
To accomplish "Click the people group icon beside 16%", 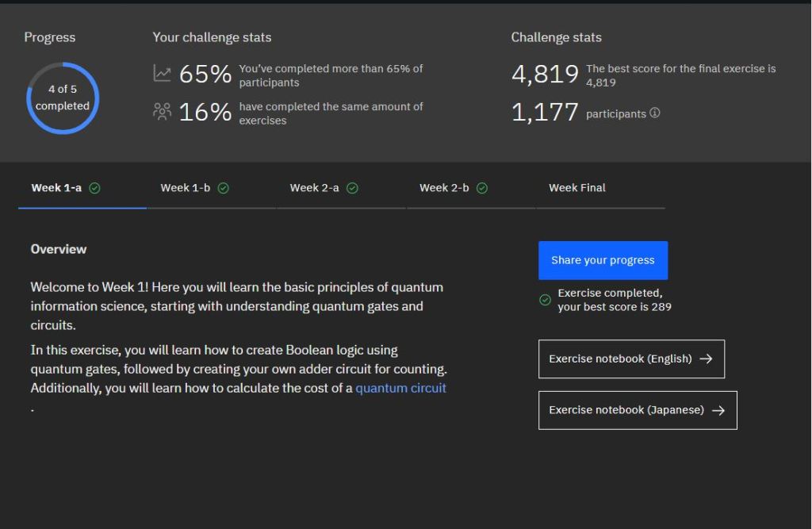I will click(162, 113).
